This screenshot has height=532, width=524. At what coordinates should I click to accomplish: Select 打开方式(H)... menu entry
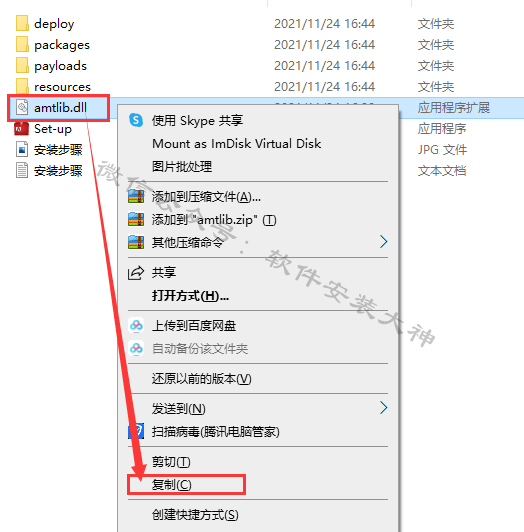click(x=190, y=296)
